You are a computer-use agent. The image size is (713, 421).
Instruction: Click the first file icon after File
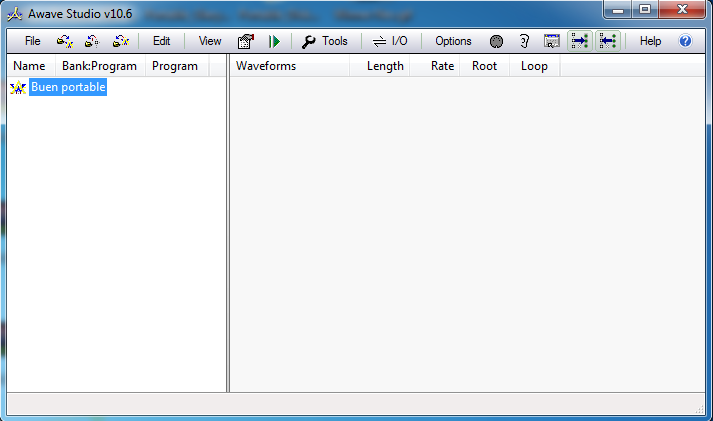coord(65,41)
